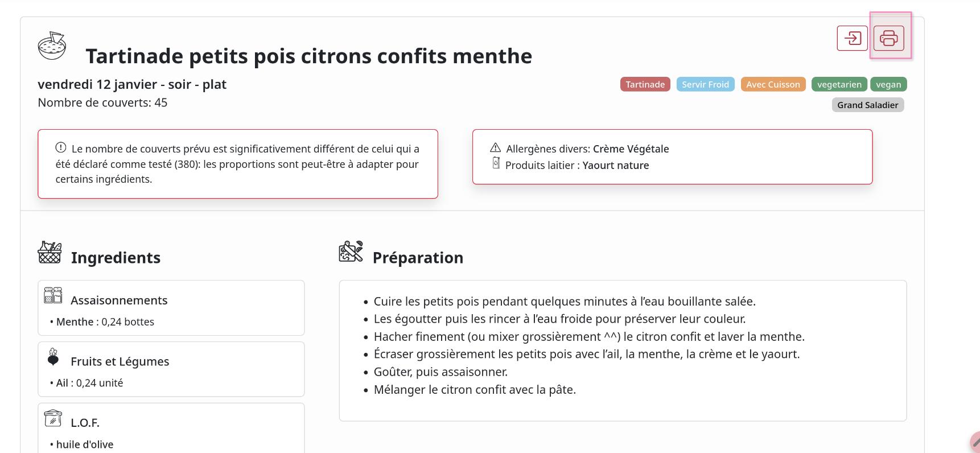980x453 pixels.
Task: Click the info circle icon in couverts warning
Action: [61, 147]
